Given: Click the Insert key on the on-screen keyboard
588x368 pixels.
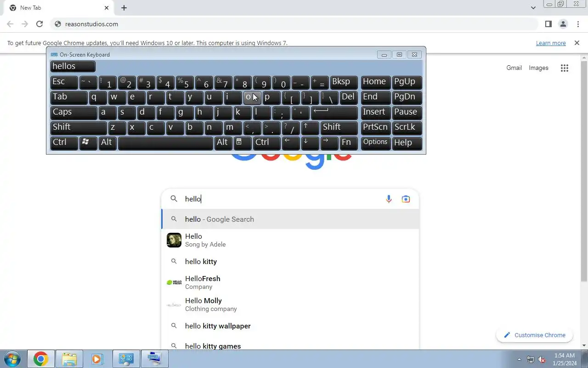Looking at the screenshot, I should point(375,112).
